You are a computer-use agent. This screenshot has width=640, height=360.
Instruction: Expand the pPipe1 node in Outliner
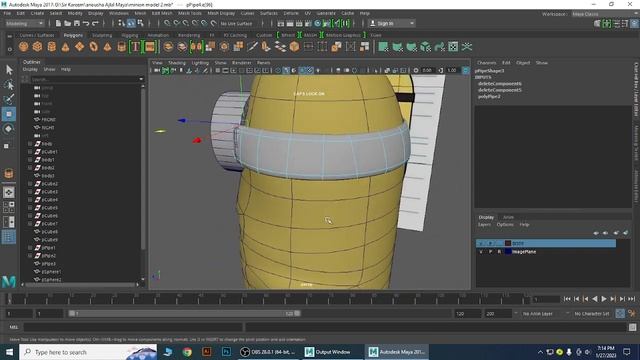tap(30, 248)
